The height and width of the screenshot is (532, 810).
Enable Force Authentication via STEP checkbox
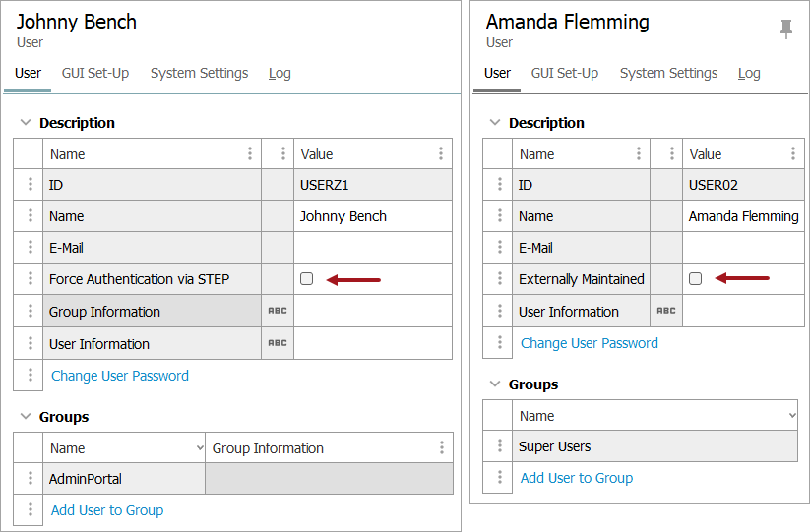tap(306, 278)
